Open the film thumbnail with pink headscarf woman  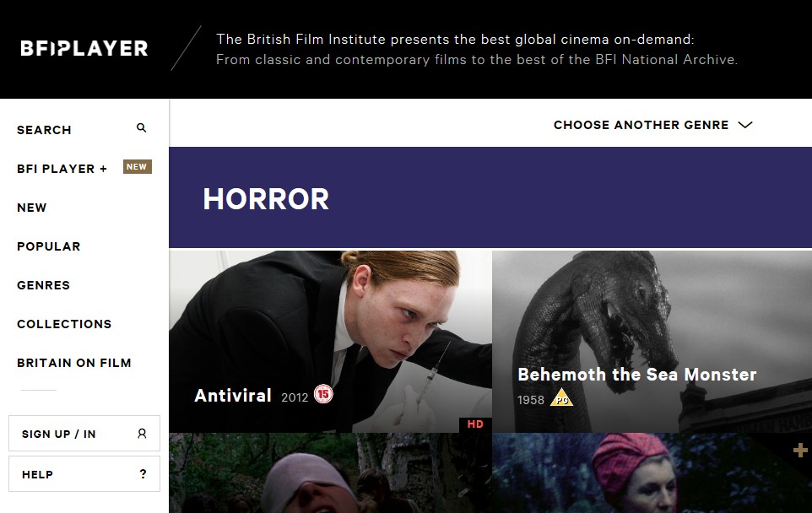click(x=652, y=473)
